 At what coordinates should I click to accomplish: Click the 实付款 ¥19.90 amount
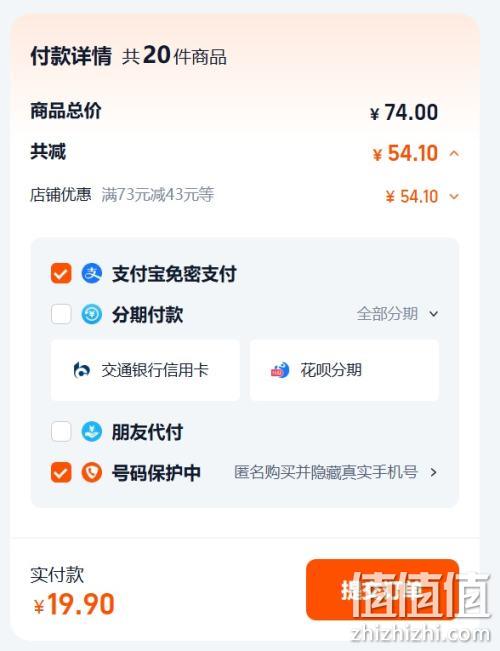(74, 604)
